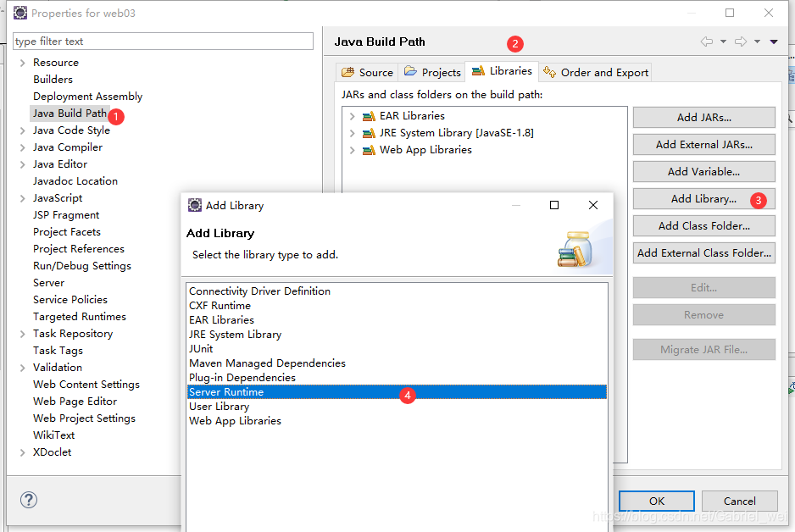The width and height of the screenshot is (795, 532).
Task: Click the JRE System Library icon
Action: 369,133
